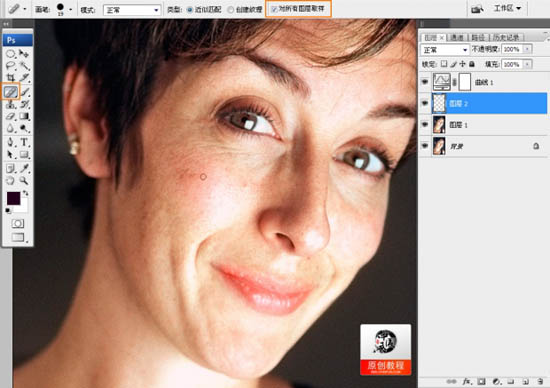The width and height of the screenshot is (550, 388).
Task: Select the Crop tool
Action: (x=11, y=78)
